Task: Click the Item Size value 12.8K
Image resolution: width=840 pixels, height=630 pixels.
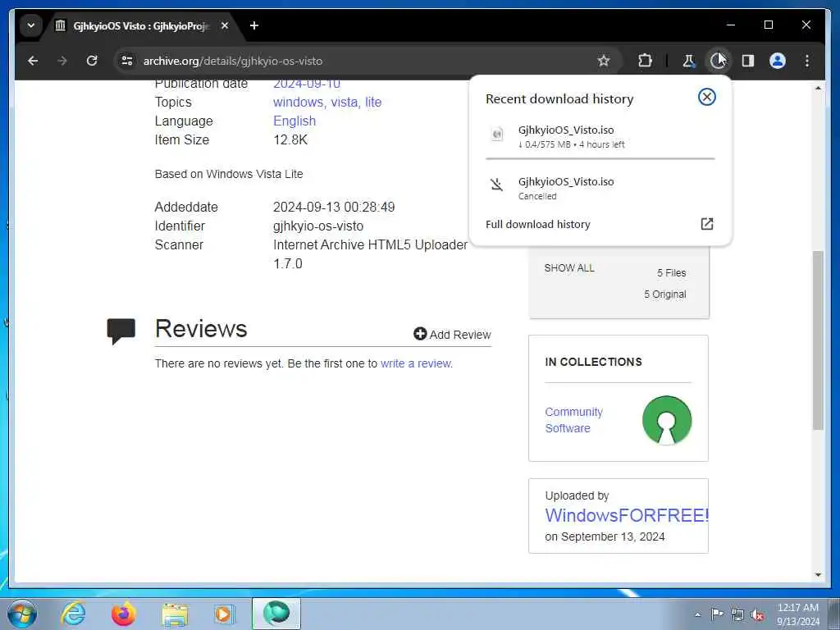Action: click(290, 139)
